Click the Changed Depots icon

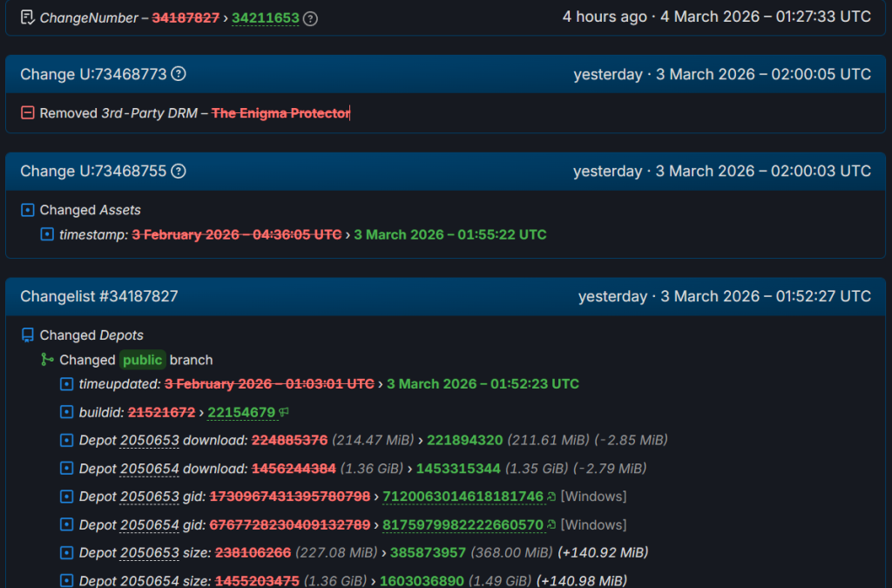(x=28, y=335)
